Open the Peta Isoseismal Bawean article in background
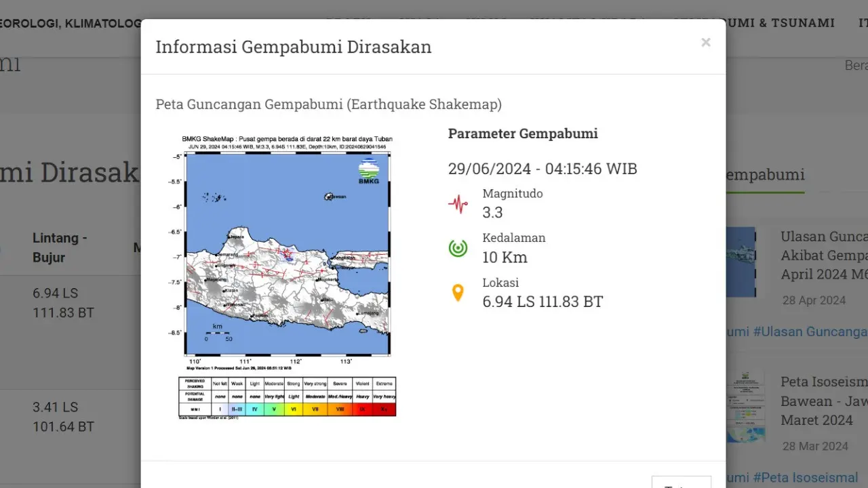This screenshot has height=488, width=868. (x=824, y=401)
